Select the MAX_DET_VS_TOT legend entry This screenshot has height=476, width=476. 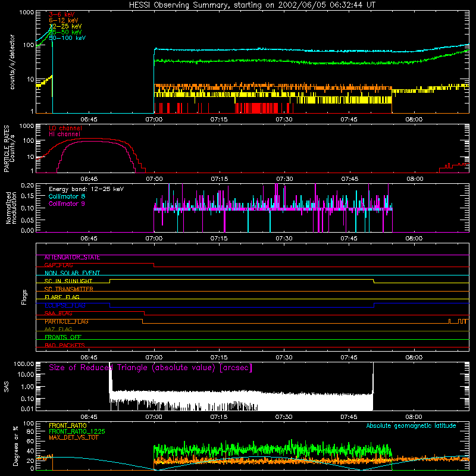(73, 437)
